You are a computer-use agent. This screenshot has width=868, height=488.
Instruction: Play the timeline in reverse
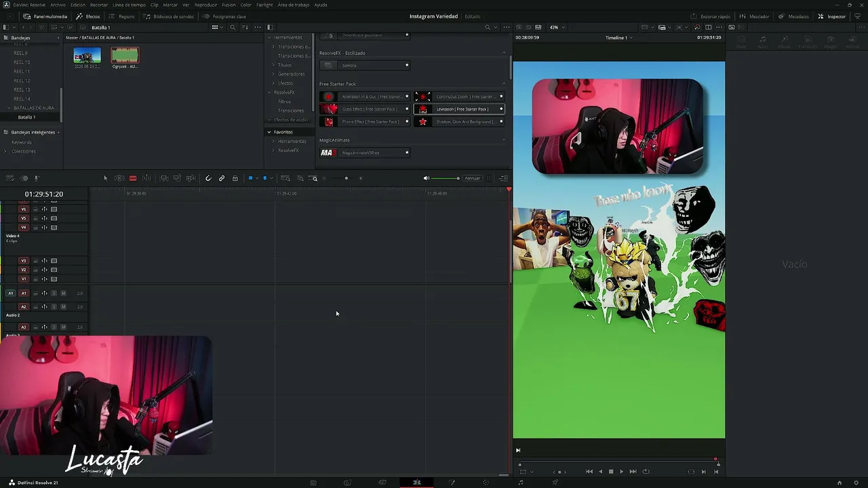pyautogui.click(x=600, y=472)
